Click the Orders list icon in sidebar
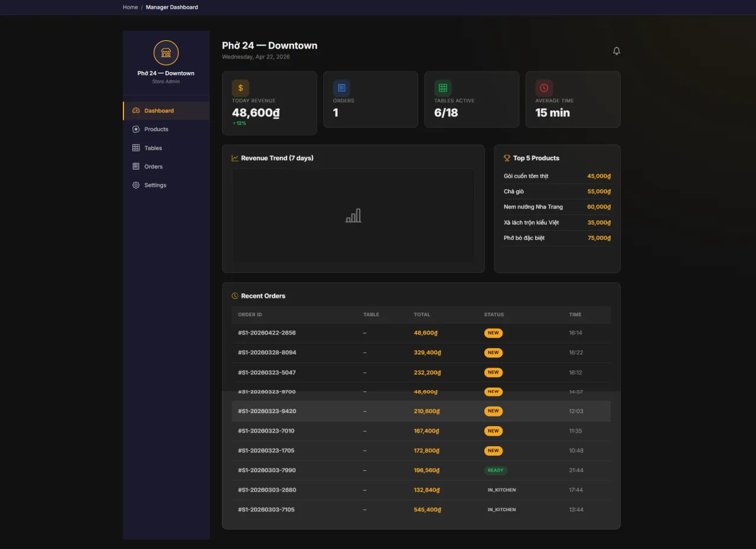This screenshot has height=549, width=756. pos(136,166)
